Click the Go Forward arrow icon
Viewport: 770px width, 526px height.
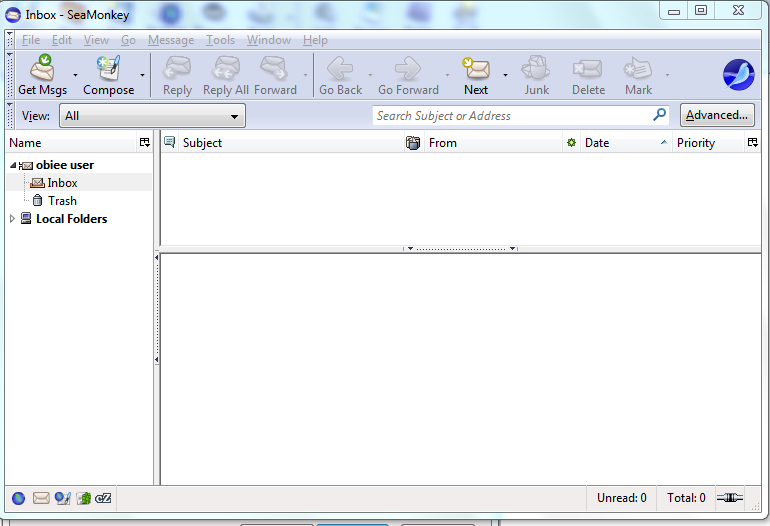pyautogui.click(x=408, y=68)
